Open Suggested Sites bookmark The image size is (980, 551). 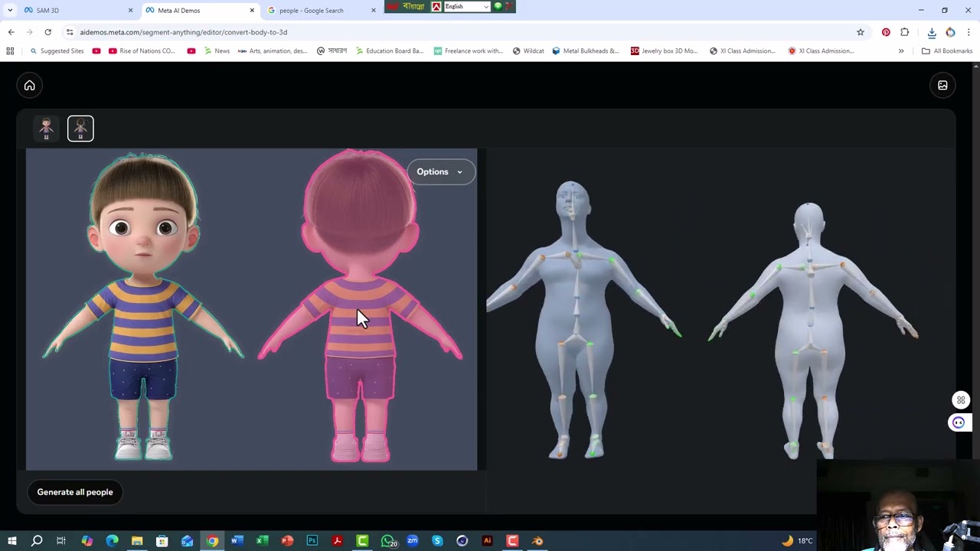coord(57,51)
